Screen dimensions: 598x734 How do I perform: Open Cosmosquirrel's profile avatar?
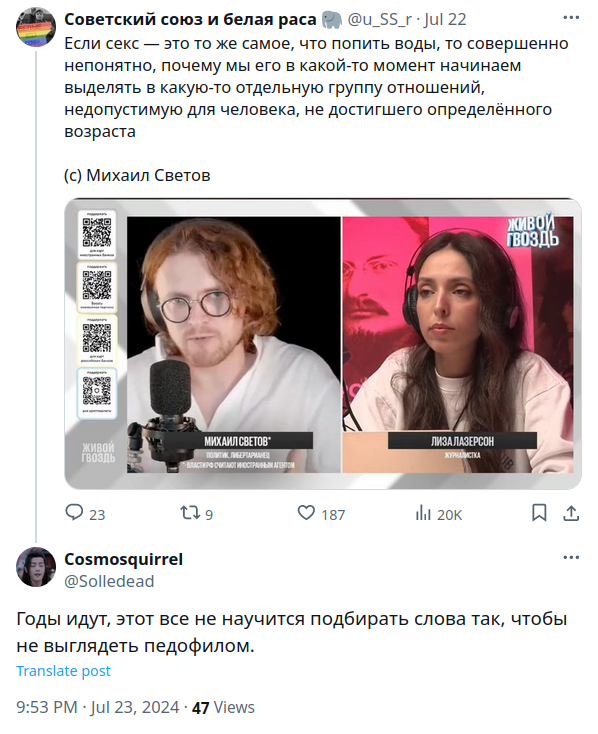point(36,567)
